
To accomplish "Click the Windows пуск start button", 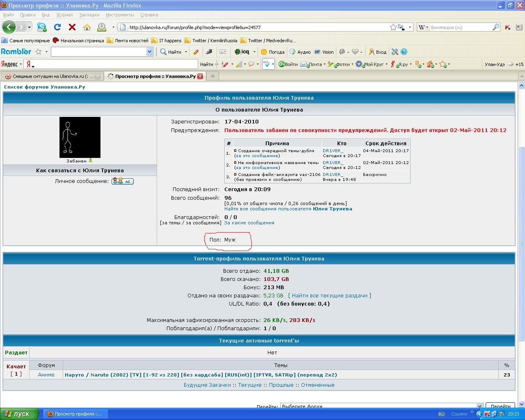I will tap(19, 414).
